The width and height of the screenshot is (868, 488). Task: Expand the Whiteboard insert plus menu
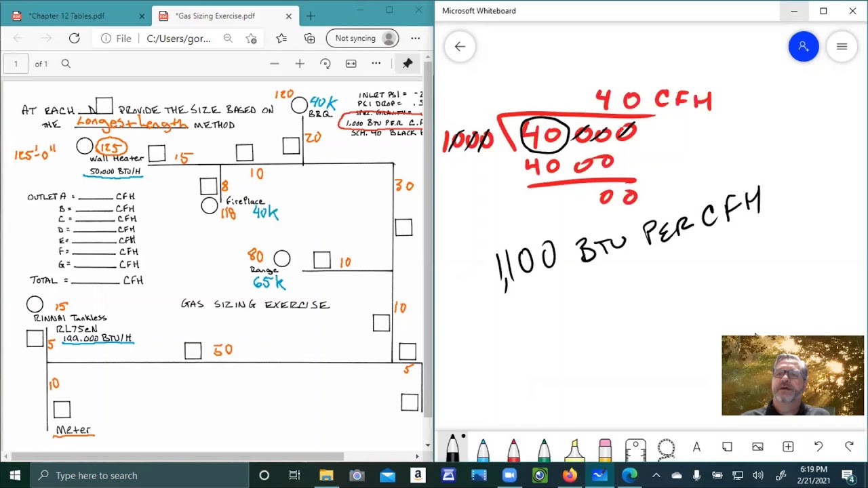click(788, 447)
